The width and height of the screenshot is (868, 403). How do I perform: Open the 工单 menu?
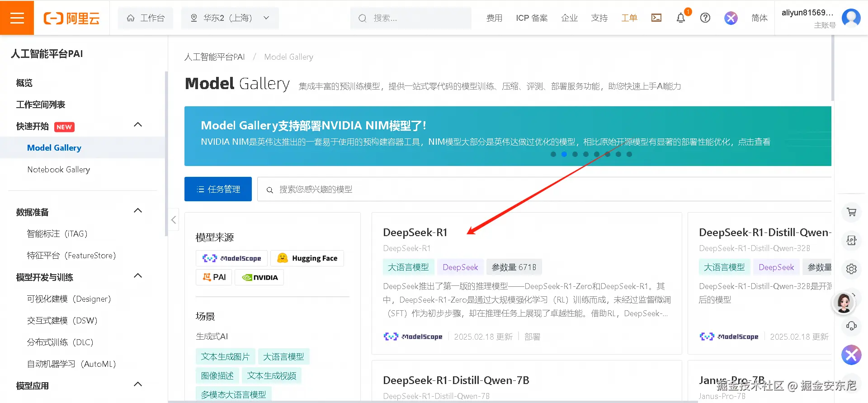click(629, 18)
